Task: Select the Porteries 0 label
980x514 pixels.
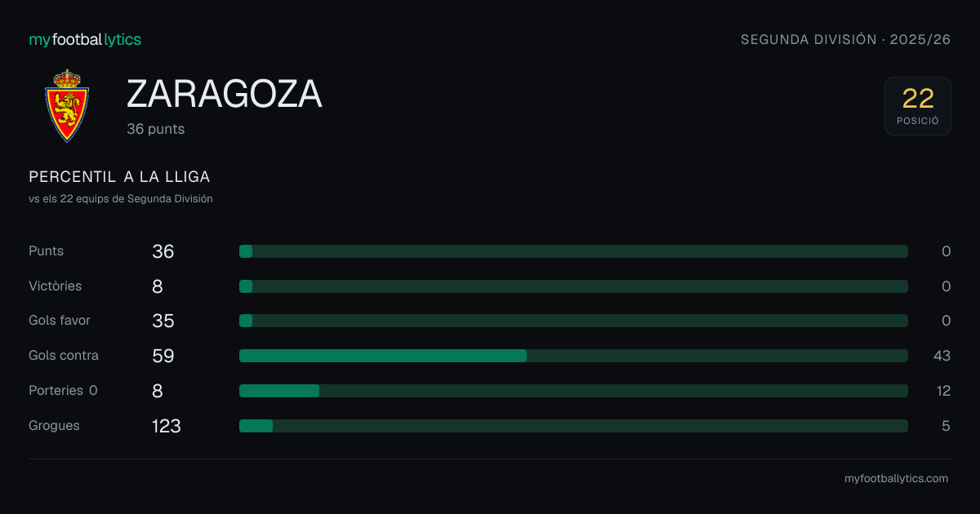Action: tap(63, 391)
